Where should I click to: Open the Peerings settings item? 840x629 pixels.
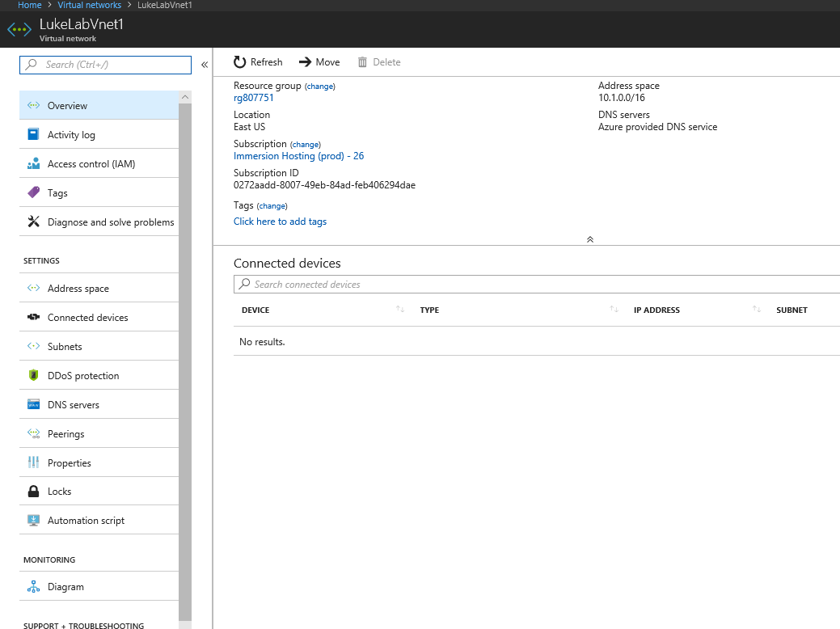click(99, 433)
